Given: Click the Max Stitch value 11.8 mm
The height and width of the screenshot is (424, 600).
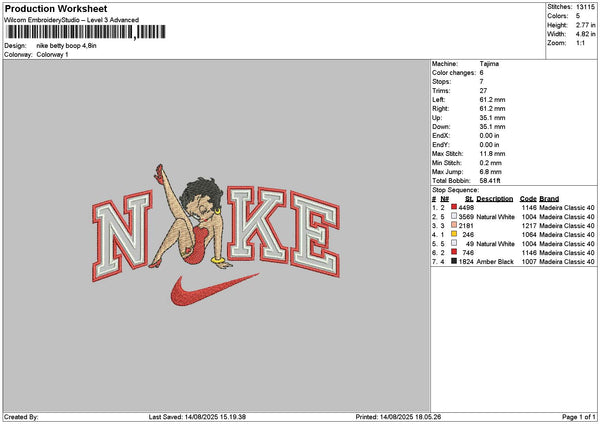Looking at the screenshot, I should pyautogui.click(x=492, y=154).
